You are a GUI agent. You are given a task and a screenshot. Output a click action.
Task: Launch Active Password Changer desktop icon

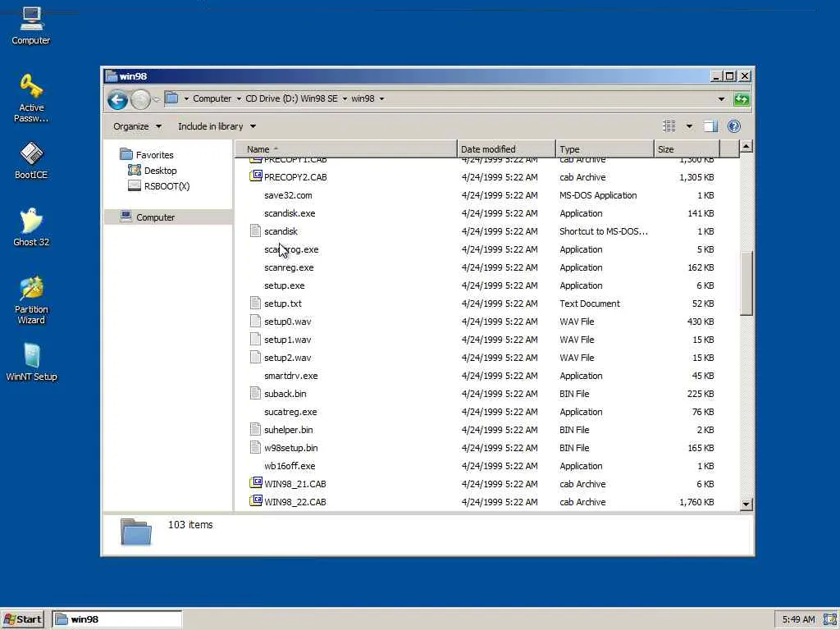tap(31, 98)
